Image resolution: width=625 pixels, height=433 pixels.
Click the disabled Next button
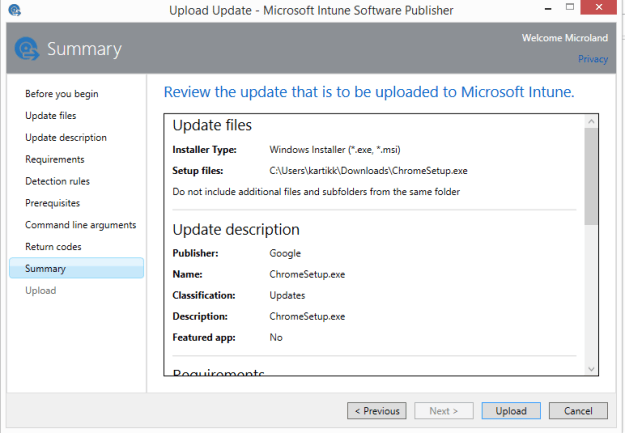click(x=444, y=411)
